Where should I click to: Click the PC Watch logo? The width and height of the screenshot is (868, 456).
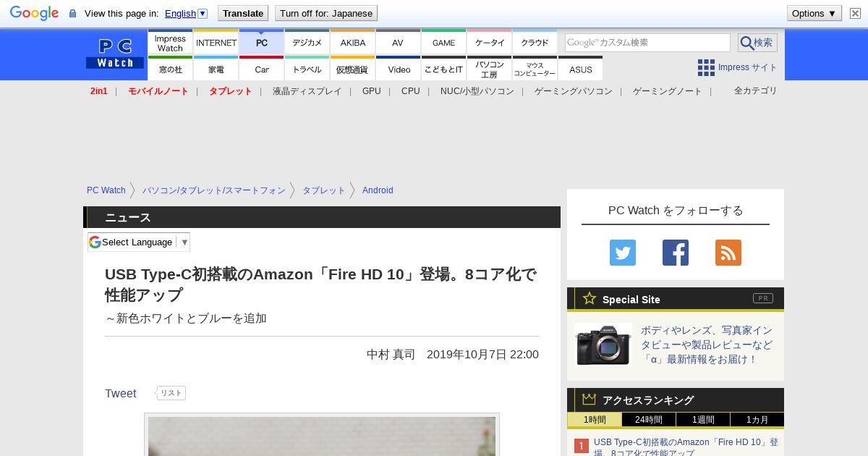115,54
